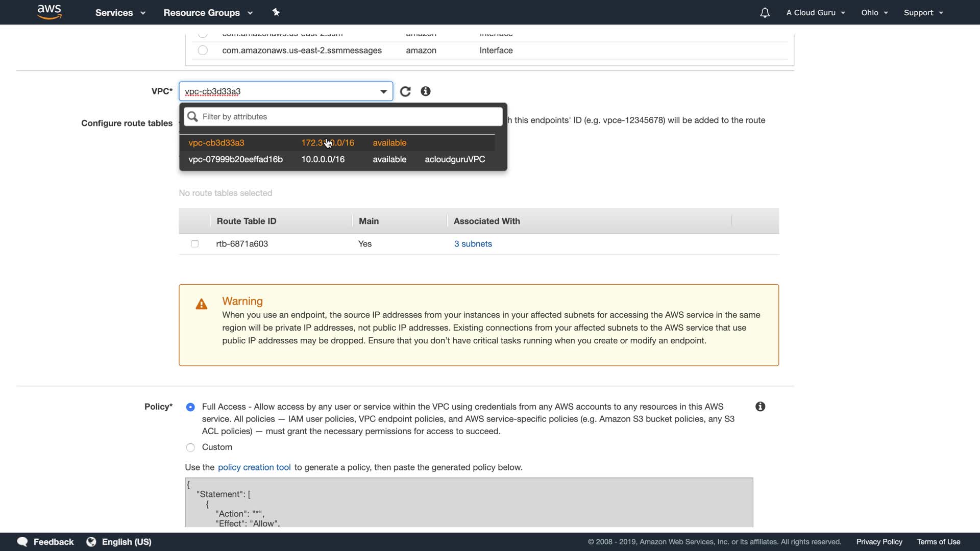
Task: Choose the vpc-cb3d33a3 dropdown entry
Action: 216,143
